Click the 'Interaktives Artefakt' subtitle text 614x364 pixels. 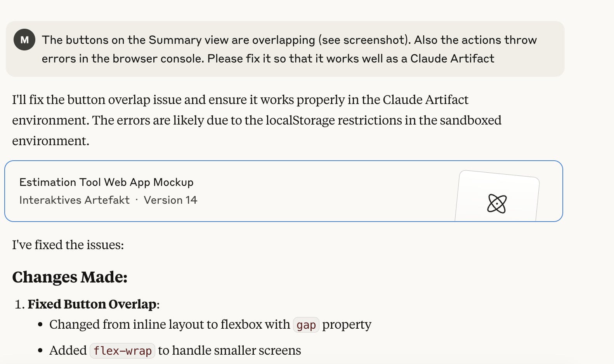point(75,200)
